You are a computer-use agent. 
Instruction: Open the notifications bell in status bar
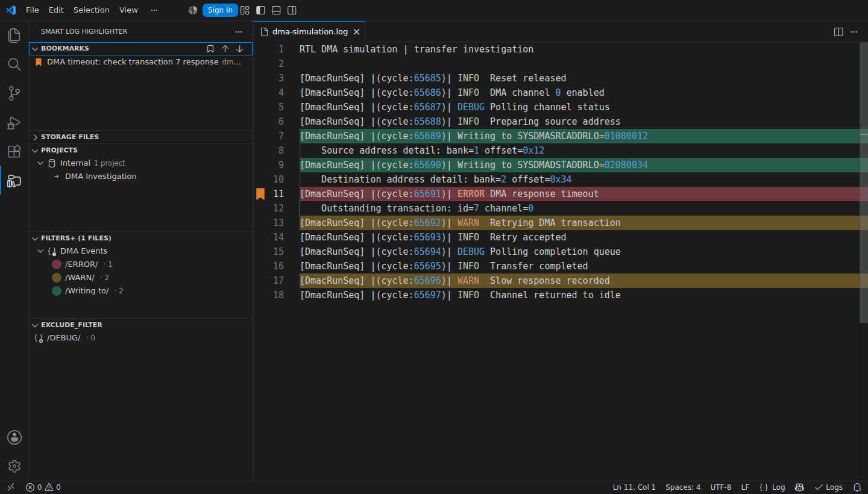click(x=857, y=487)
